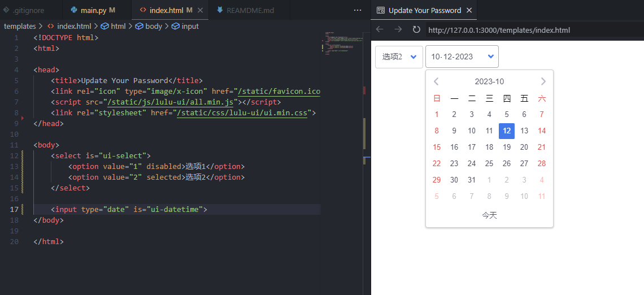Click the 10-12-2023 date input
644x295 pixels.
(462, 57)
